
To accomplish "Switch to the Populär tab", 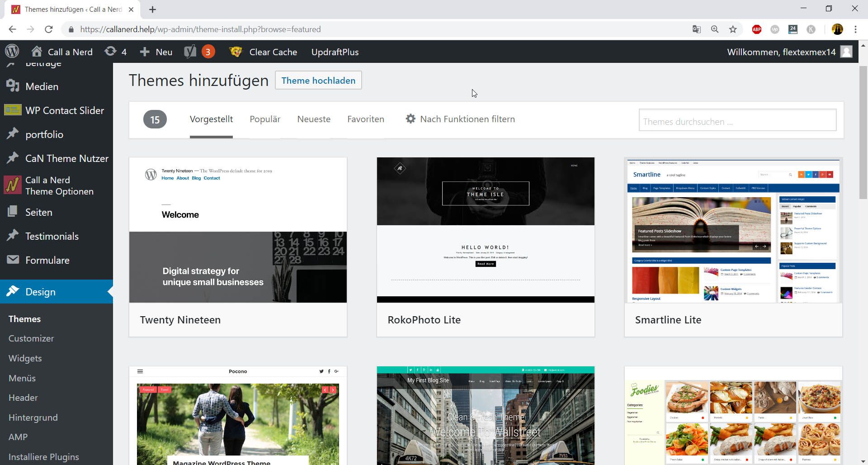I will click(265, 119).
